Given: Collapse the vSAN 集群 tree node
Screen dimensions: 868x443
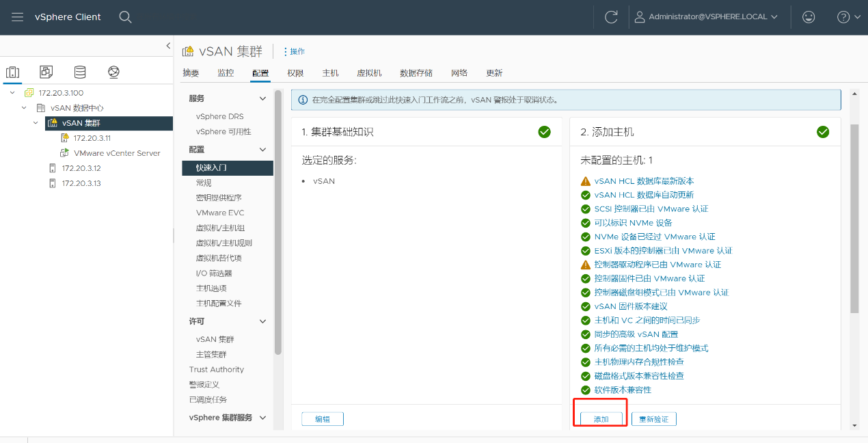Looking at the screenshot, I should tap(36, 123).
